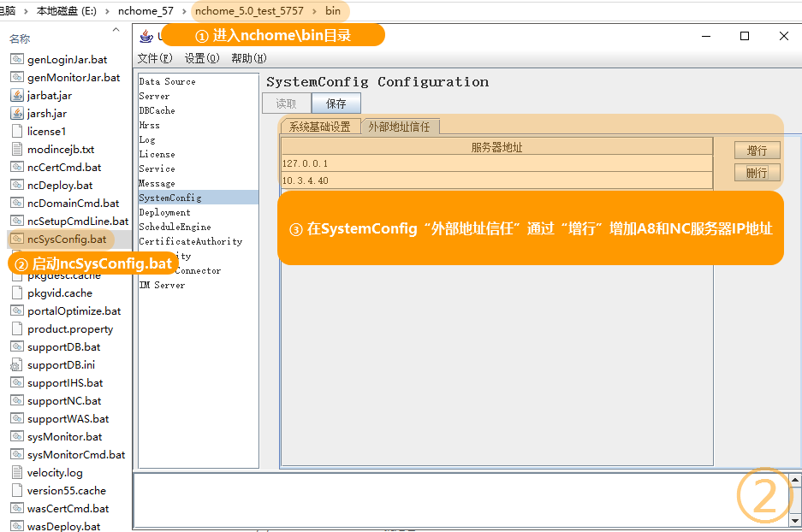
Task: Expand breadcrumb arrow before bin folder
Action: 314,11
